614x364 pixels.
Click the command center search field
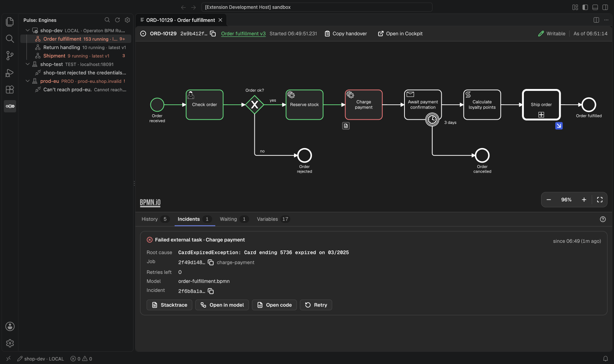pos(317,7)
